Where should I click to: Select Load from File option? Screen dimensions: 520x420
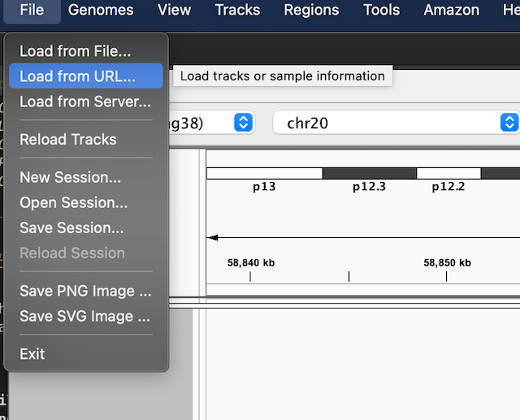tap(75, 51)
